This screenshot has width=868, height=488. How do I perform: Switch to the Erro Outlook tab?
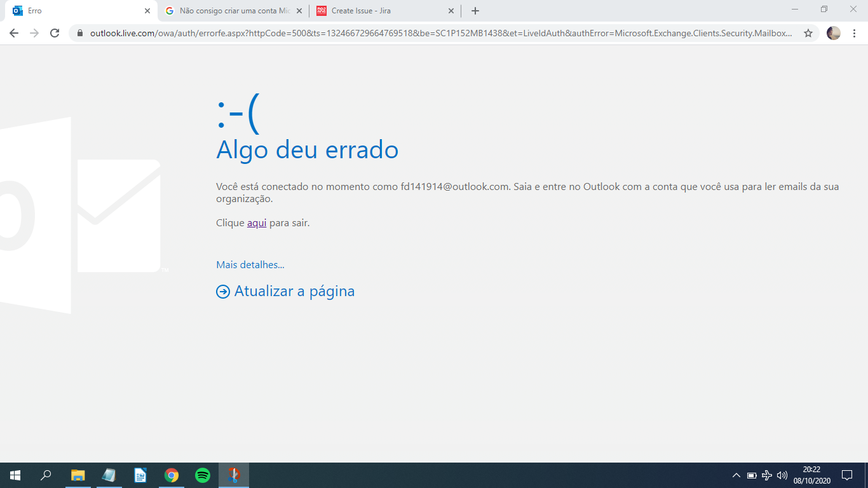point(81,11)
